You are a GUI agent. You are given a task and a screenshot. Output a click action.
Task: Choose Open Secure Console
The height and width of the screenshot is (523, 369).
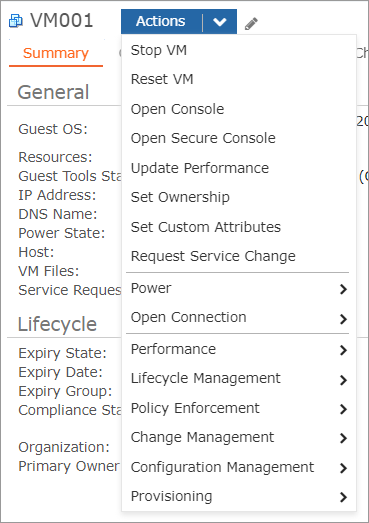(x=239, y=138)
